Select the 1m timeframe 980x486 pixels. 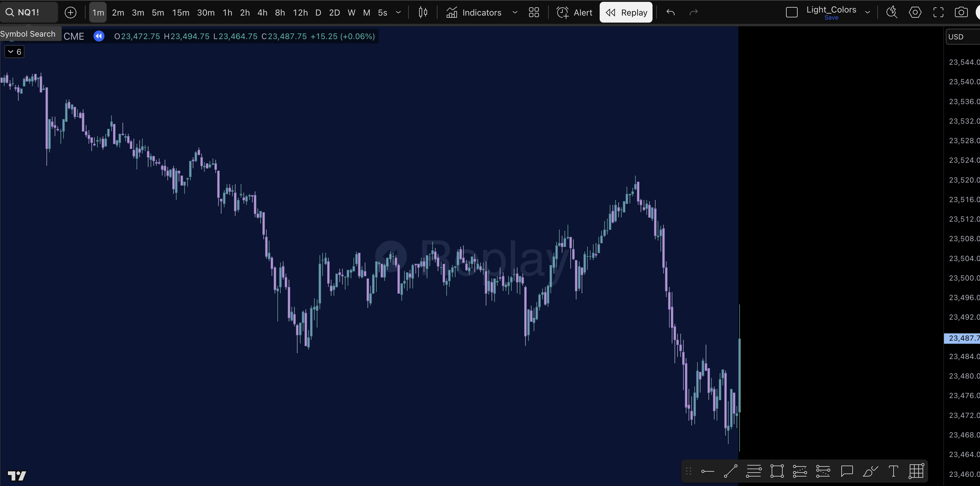98,13
